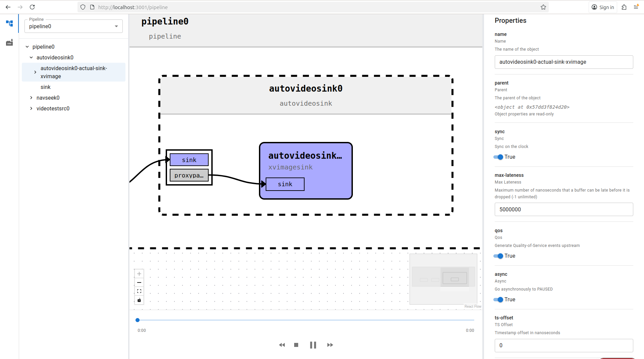Toggle the async property switch
This screenshot has width=644, height=359.
pos(498,300)
